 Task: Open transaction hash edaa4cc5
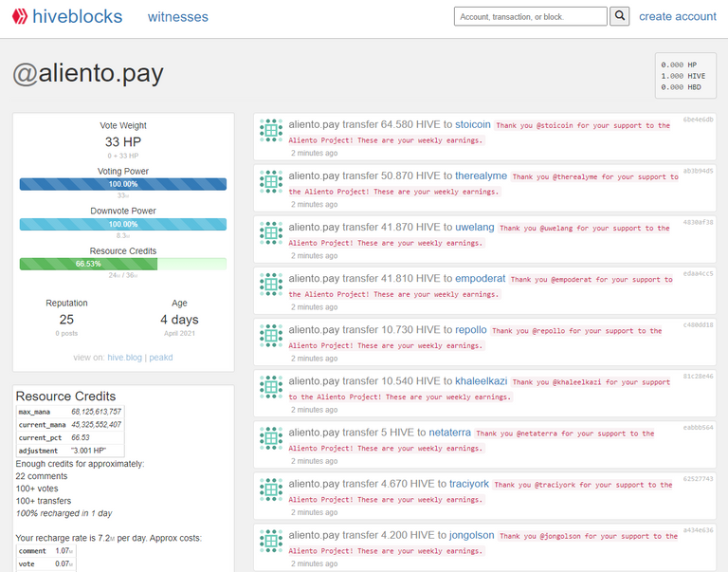pyautogui.click(x=698, y=273)
